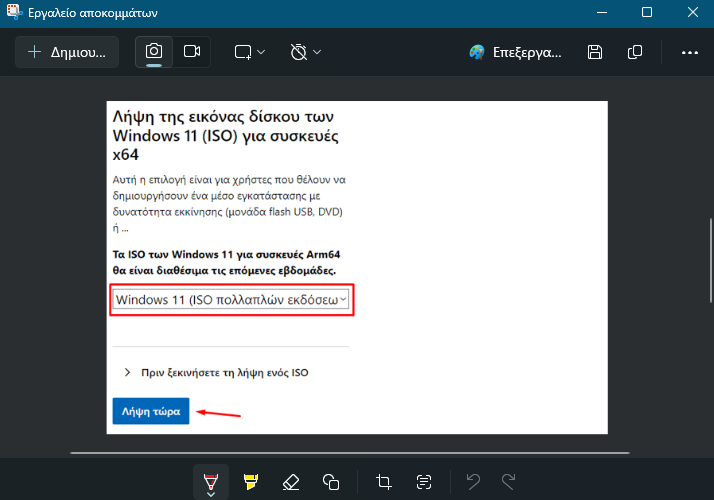
Task: Expand 'Πριν ξεκινήσετε τη λήψη ενός ISO'
Action: pyautogui.click(x=216, y=372)
